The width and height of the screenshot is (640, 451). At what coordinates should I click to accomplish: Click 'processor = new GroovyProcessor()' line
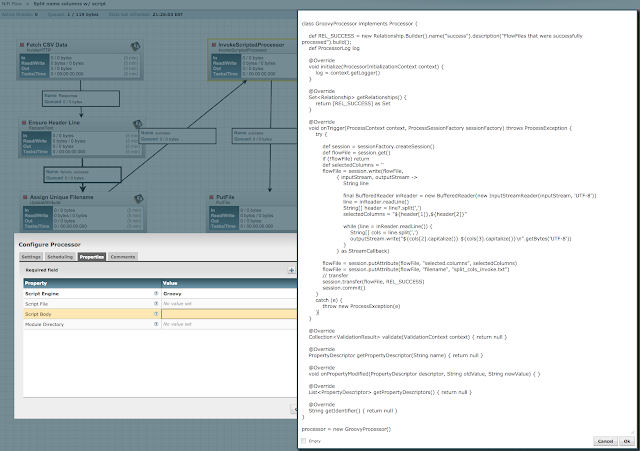346,429
